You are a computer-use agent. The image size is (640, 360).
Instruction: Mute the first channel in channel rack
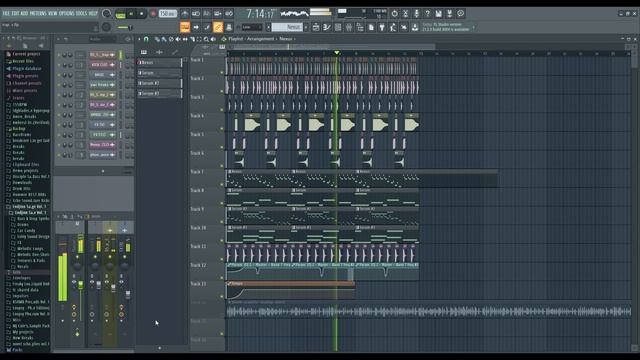click(59, 55)
